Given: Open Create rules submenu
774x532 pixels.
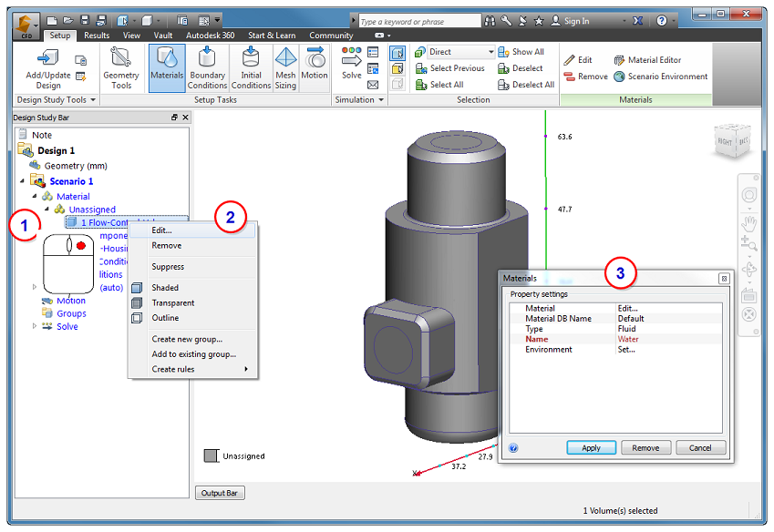Looking at the screenshot, I should click(193, 369).
